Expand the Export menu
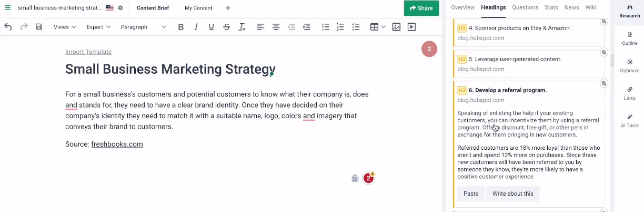This screenshot has width=644, height=212. 98,27
